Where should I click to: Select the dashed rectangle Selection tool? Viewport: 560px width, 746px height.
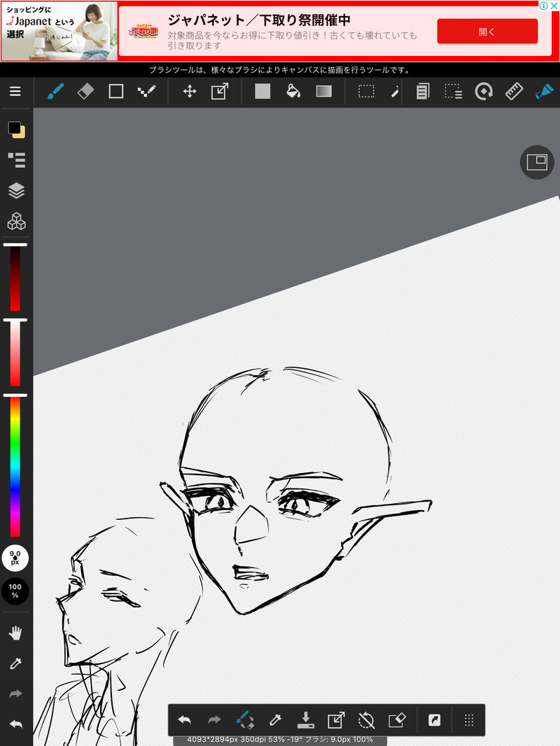point(366,92)
